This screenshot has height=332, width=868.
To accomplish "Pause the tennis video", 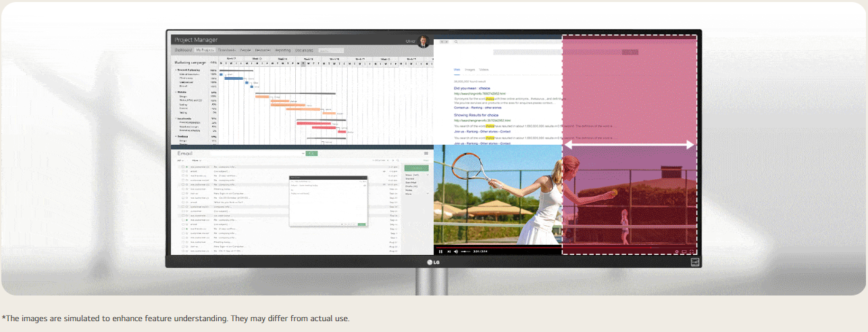I will point(440,252).
